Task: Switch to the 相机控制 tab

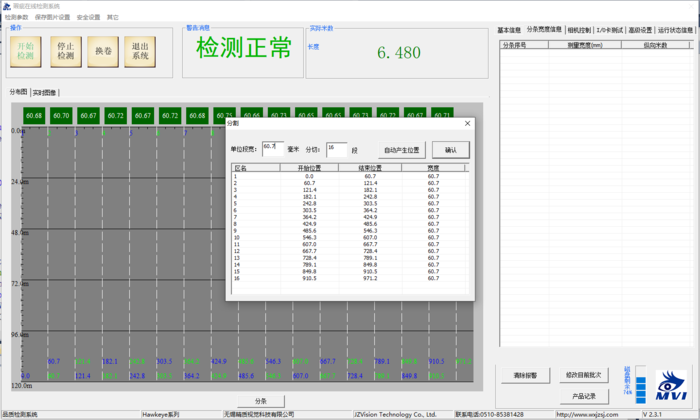Action: click(579, 31)
